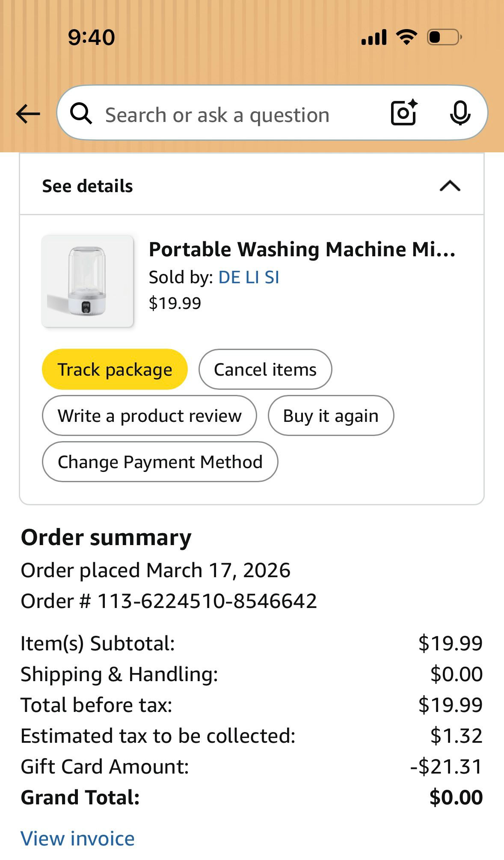Tap the See details header
The width and height of the screenshot is (504, 860).
tap(88, 186)
